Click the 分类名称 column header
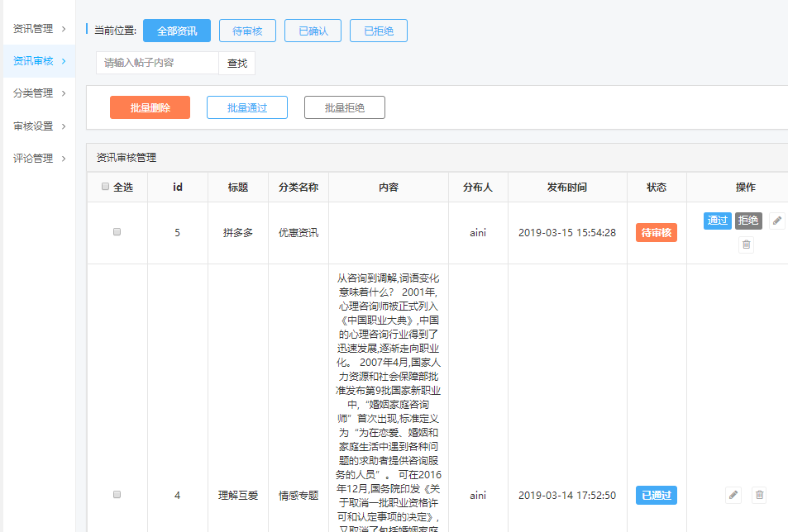This screenshot has width=788, height=532. tap(298, 188)
